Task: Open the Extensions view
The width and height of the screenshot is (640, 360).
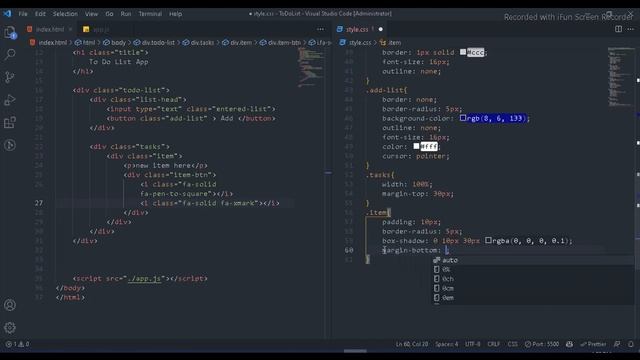Action: tap(10, 122)
